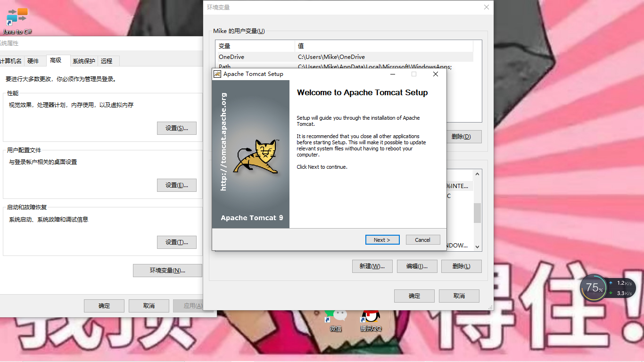Click the disabled 应用(A) button
Image resolution: width=644 pixels, height=362 pixels.
point(188,306)
